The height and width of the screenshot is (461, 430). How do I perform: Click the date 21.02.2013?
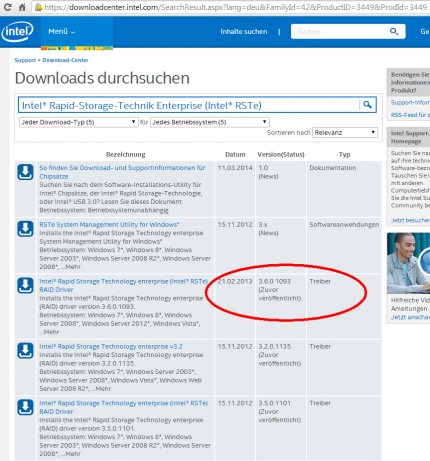click(235, 281)
